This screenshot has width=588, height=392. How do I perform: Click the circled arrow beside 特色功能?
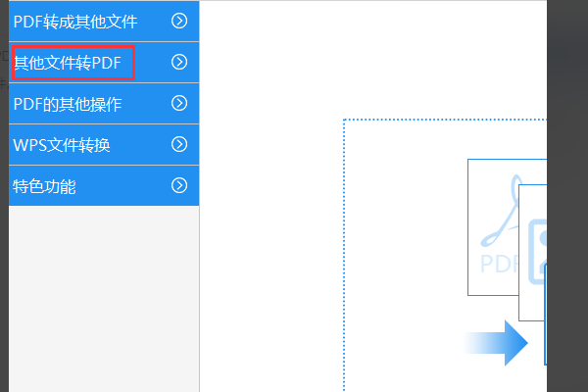179,185
